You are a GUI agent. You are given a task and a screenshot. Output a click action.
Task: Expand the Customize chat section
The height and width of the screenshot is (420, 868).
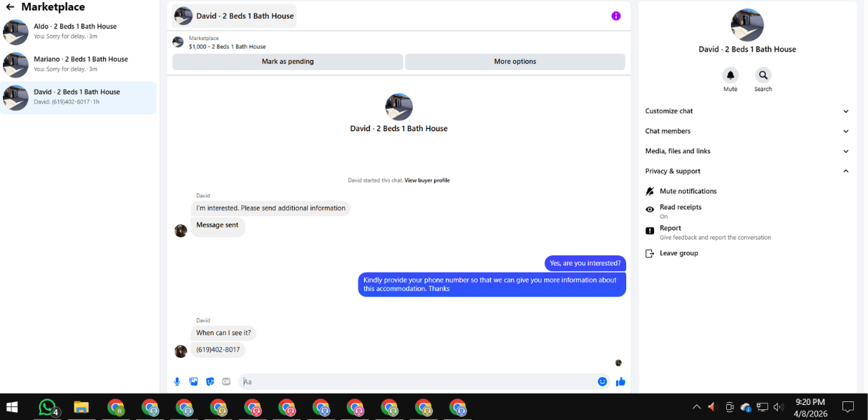(747, 111)
